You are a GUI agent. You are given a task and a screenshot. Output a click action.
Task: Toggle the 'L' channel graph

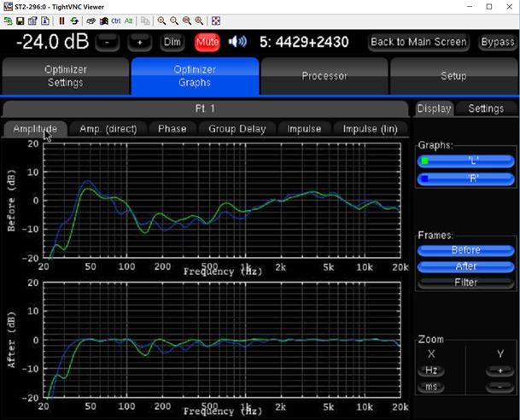click(x=466, y=160)
